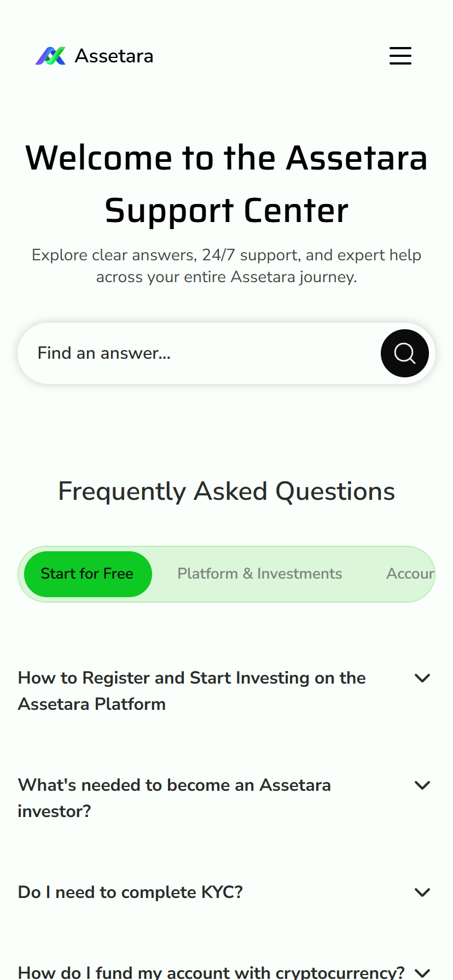Open the KYC question by its title text

pos(130,892)
